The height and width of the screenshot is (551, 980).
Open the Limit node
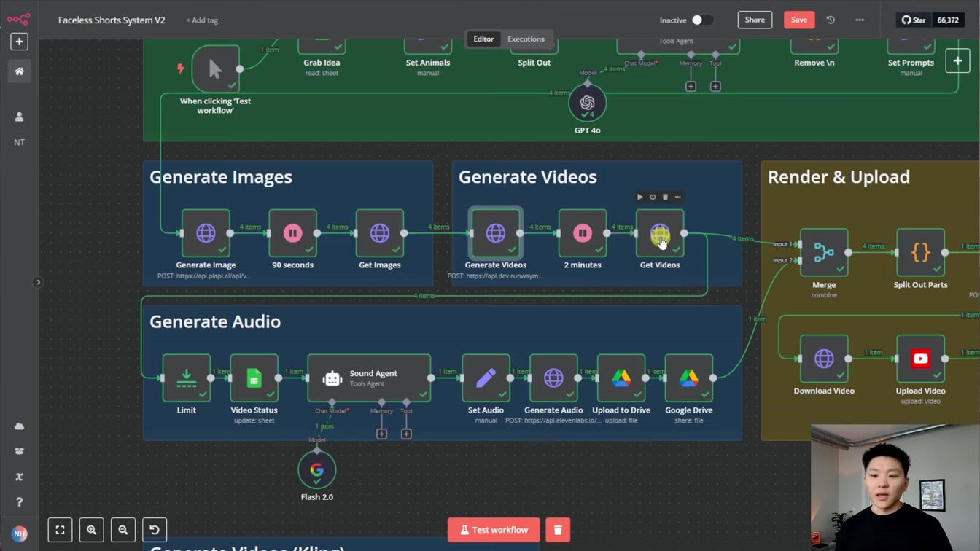click(186, 378)
